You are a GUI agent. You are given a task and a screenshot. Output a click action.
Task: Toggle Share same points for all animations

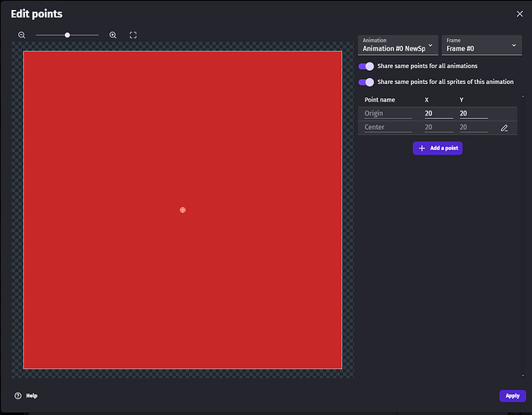[366, 66]
